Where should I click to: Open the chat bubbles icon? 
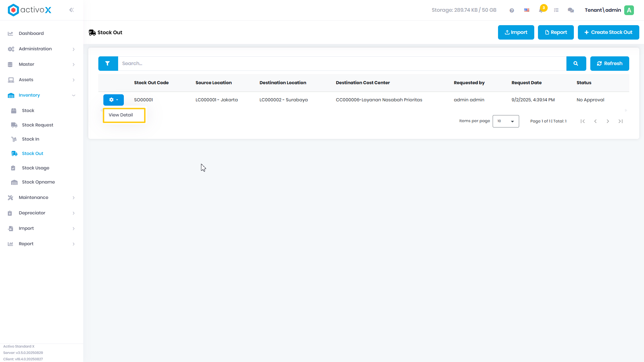click(x=571, y=10)
